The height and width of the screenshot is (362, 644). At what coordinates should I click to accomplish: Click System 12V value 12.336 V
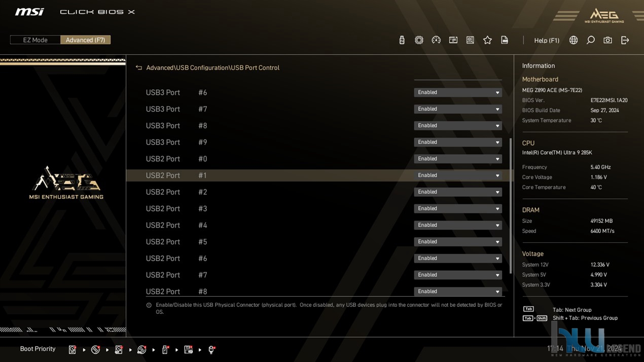click(600, 265)
